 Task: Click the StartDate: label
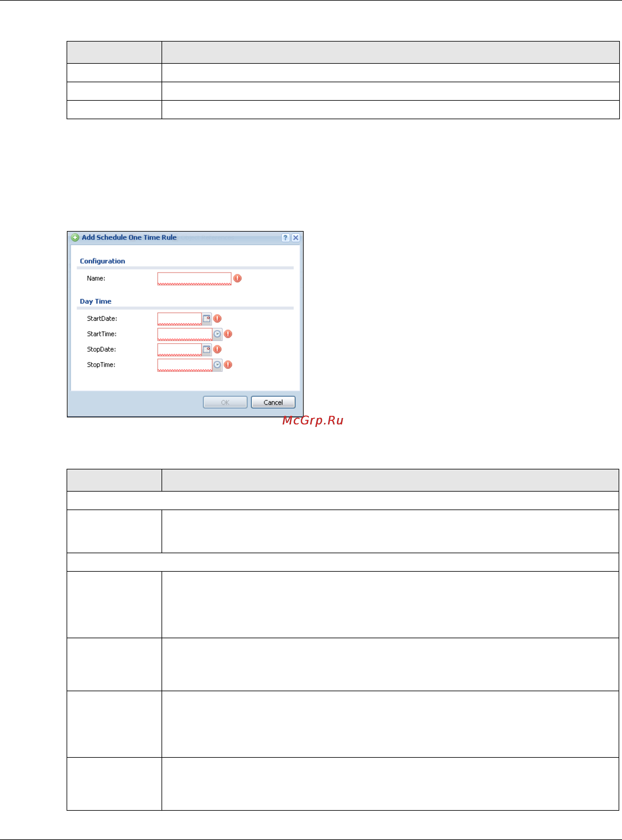pos(102,319)
